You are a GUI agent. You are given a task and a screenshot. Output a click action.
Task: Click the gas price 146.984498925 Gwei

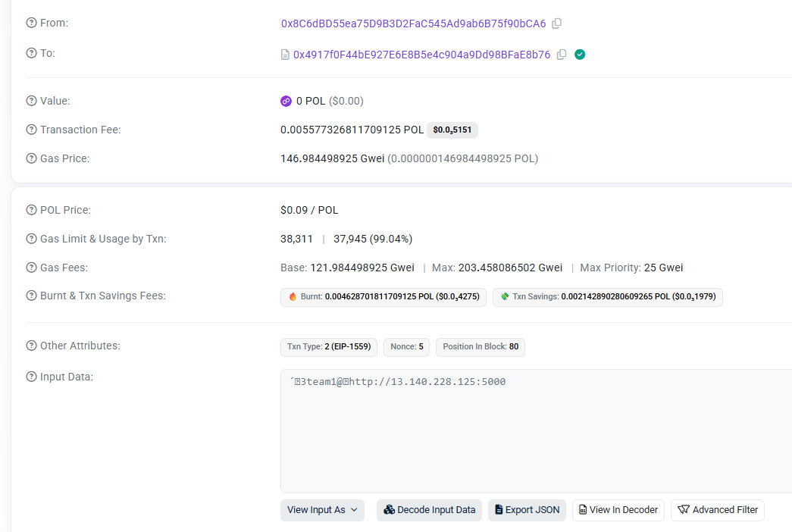(332, 158)
